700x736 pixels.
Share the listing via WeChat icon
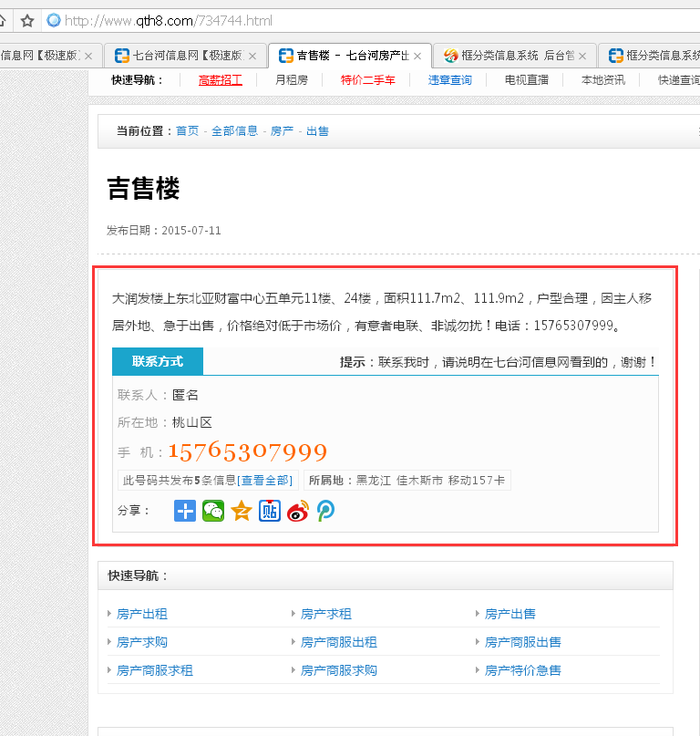(x=213, y=511)
